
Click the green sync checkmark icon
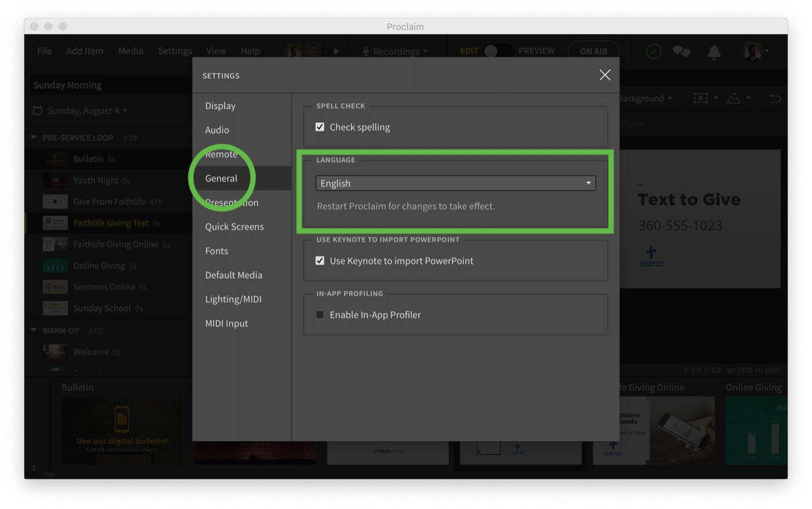(654, 52)
